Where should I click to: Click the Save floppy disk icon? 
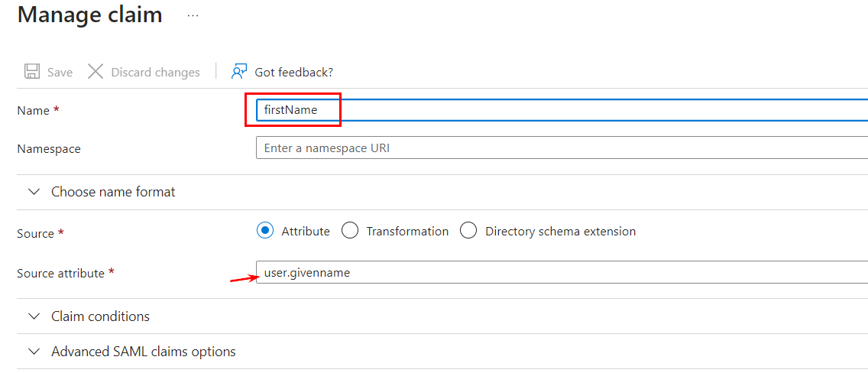pyautogui.click(x=31, y=72)
